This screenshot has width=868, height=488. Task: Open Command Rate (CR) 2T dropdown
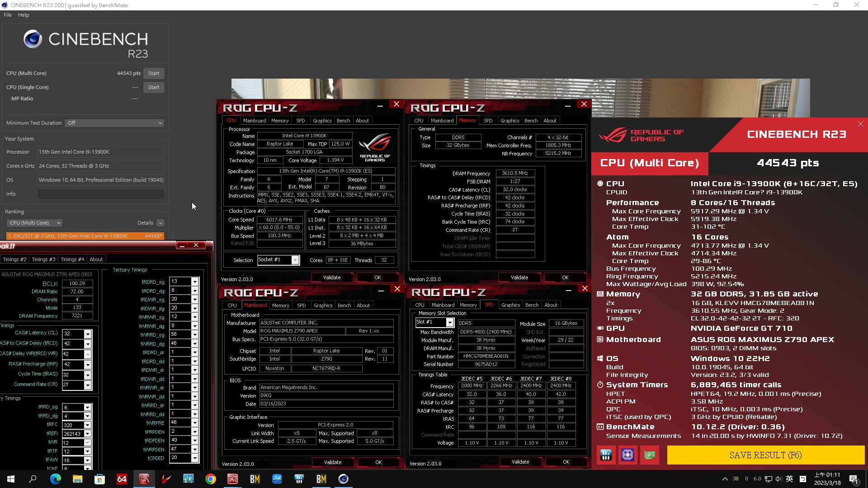pos(88,385)
